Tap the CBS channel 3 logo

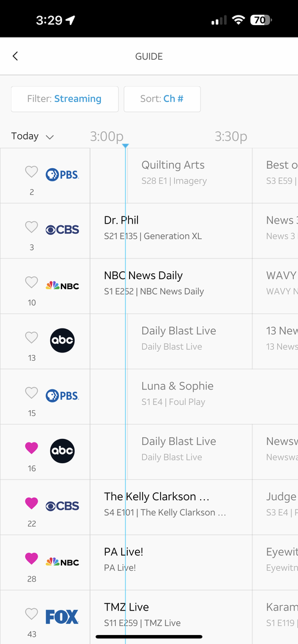click(62, 230)
